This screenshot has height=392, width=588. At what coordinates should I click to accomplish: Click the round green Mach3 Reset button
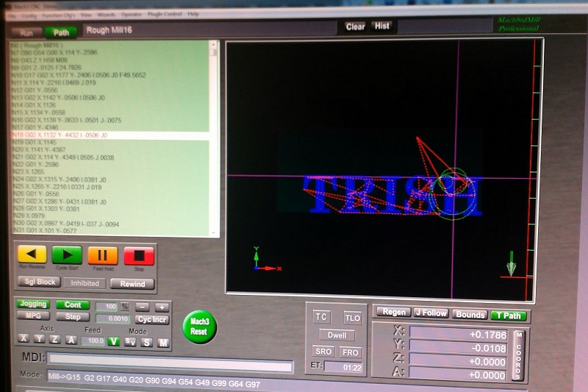tap(199, 327)
